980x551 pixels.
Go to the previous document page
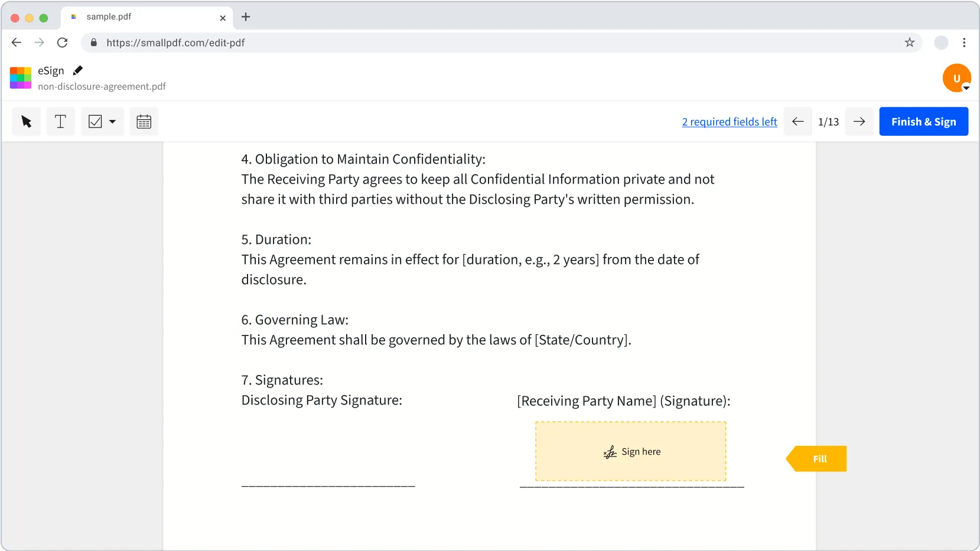pos(798,121)
